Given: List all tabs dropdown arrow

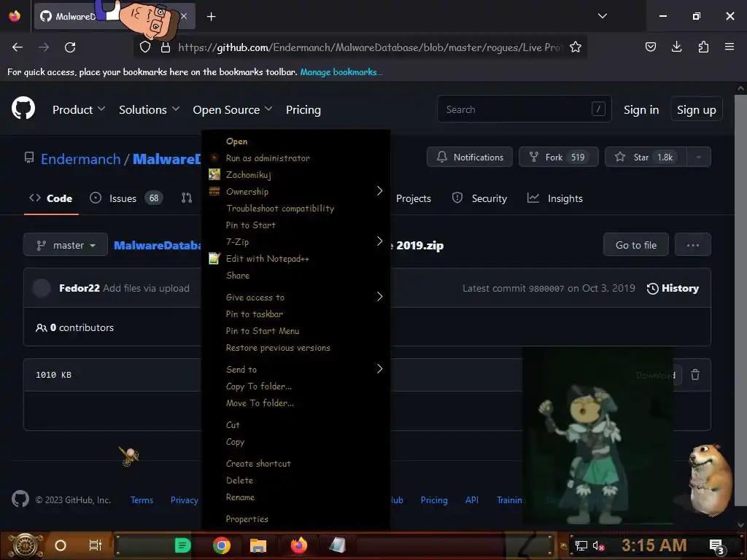Looking at the screenshot, I should [602, 16].
